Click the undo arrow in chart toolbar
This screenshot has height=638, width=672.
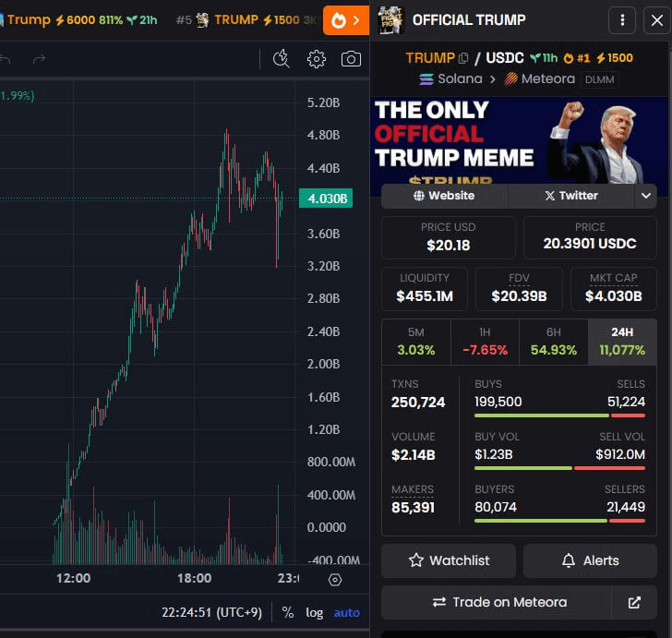coord(5,59)
